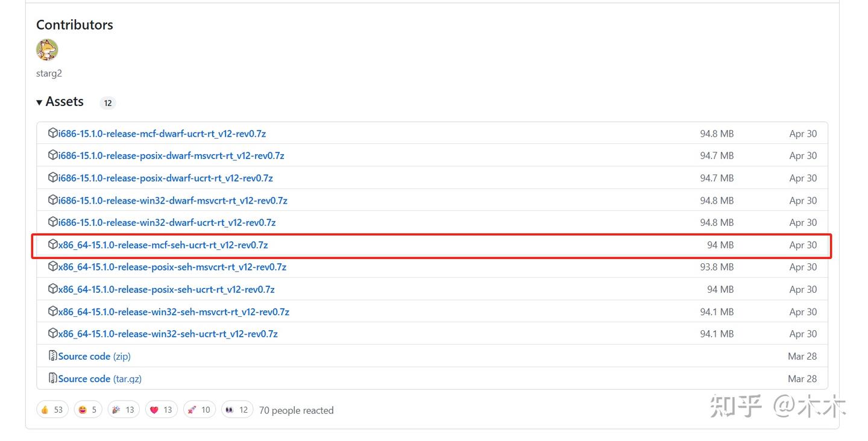This screenshot has width=868, height=441.
Task: Click 94.8 MB size of i686 mcf-dwarf-ucrt row
Action: [x=717, y=134]
